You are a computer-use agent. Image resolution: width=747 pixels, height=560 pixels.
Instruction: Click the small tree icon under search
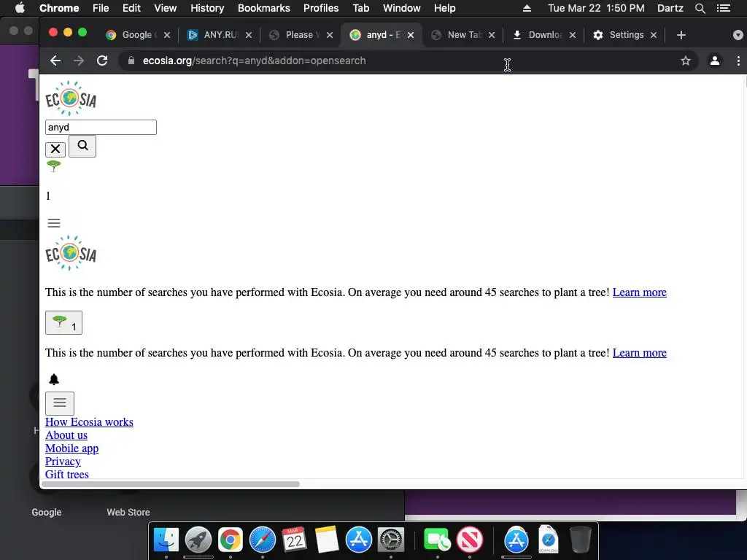(54, 166)
